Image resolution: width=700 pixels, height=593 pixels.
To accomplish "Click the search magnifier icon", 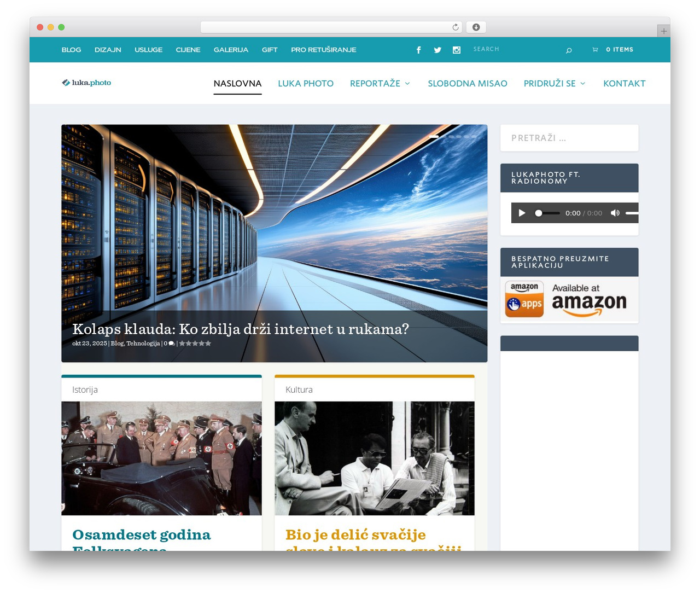I will [x=569, y=50].
